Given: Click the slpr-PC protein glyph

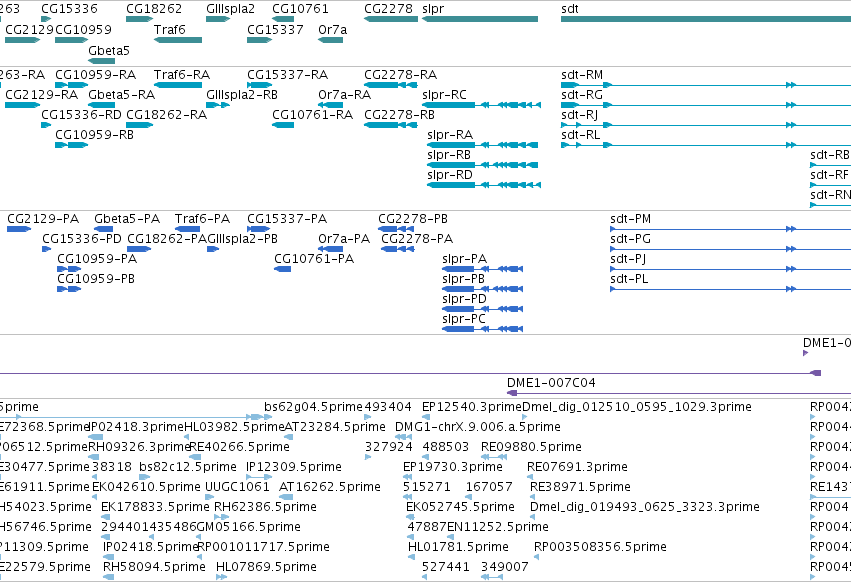Looking at the screenshot, I should click(482, 329).
